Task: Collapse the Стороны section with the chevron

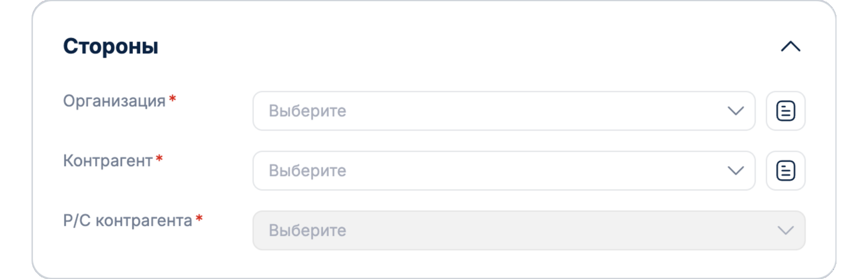Action: tap(791, 47)
